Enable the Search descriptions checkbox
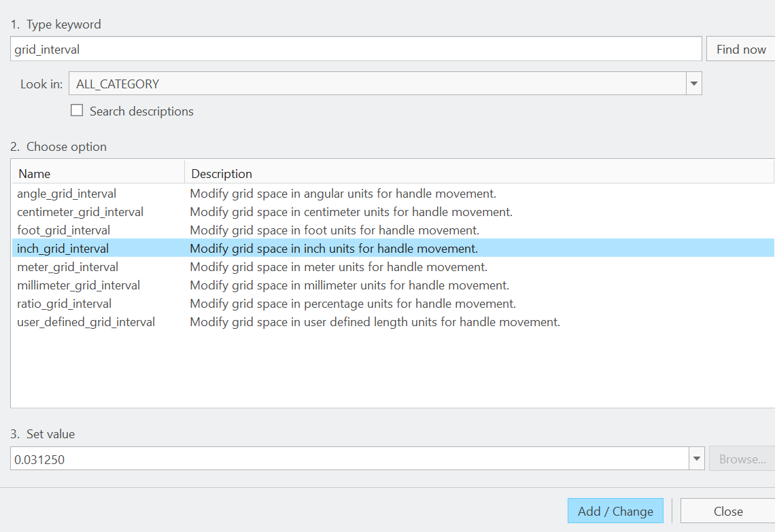 [77, 110]
